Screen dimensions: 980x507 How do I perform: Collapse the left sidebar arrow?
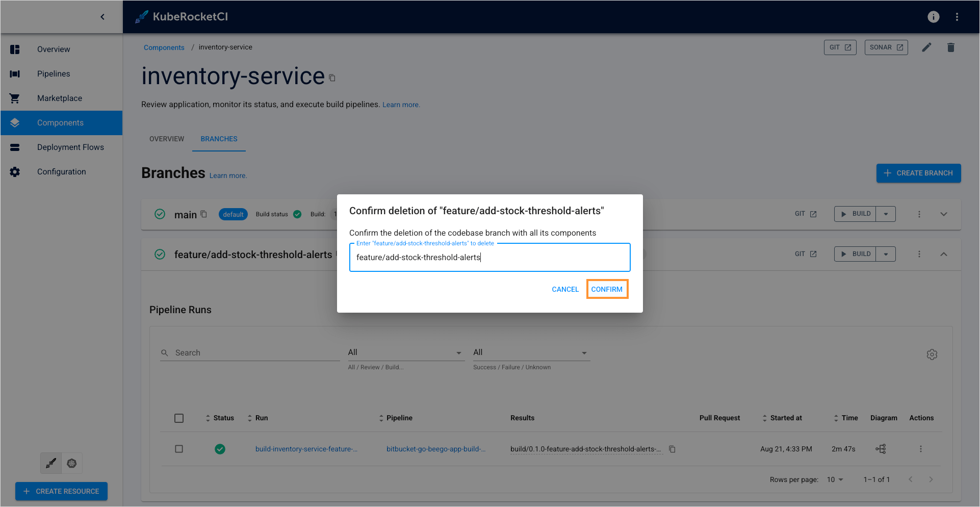(102, 17)
